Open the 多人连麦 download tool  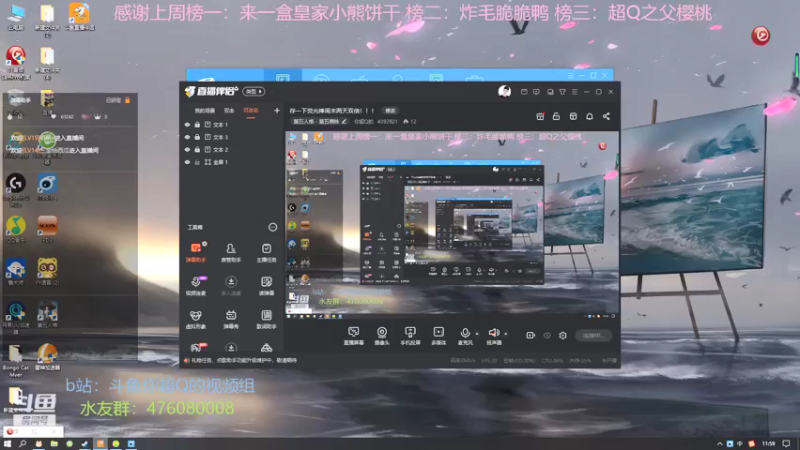231,286
